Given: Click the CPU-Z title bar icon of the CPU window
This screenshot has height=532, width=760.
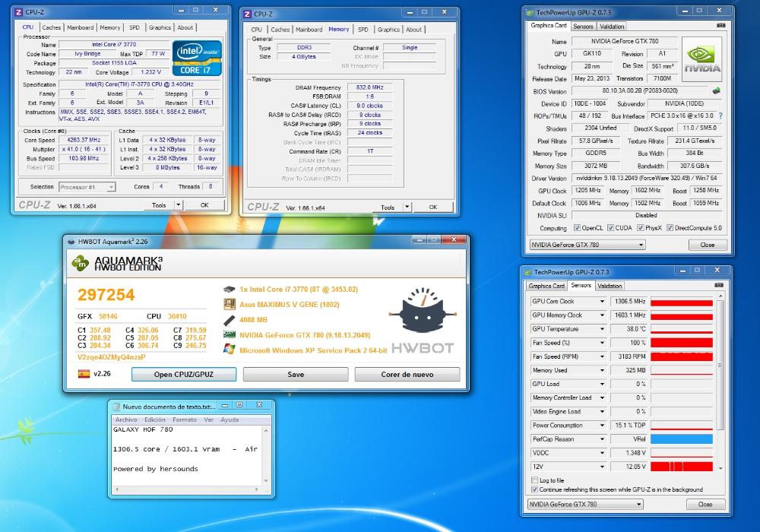Looking at the screenshot, I should pyautogui.click(x=18, y=11).
